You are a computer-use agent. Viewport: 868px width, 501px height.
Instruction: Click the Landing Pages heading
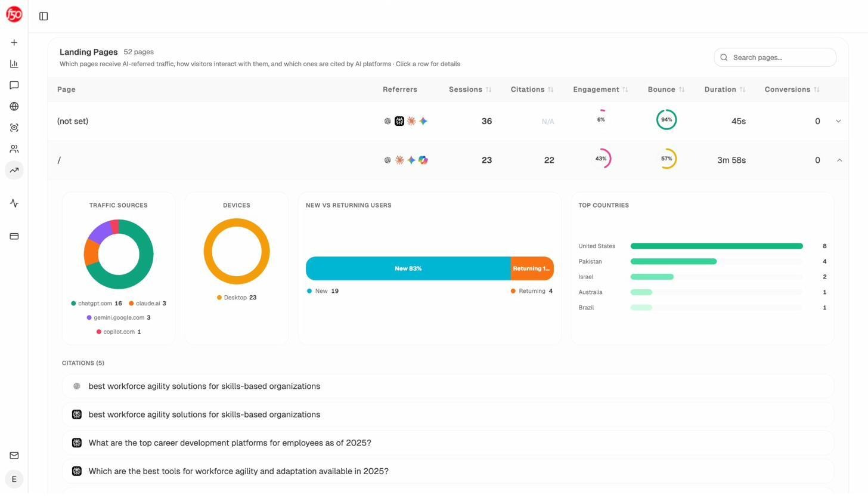click(x=88, y=52)
